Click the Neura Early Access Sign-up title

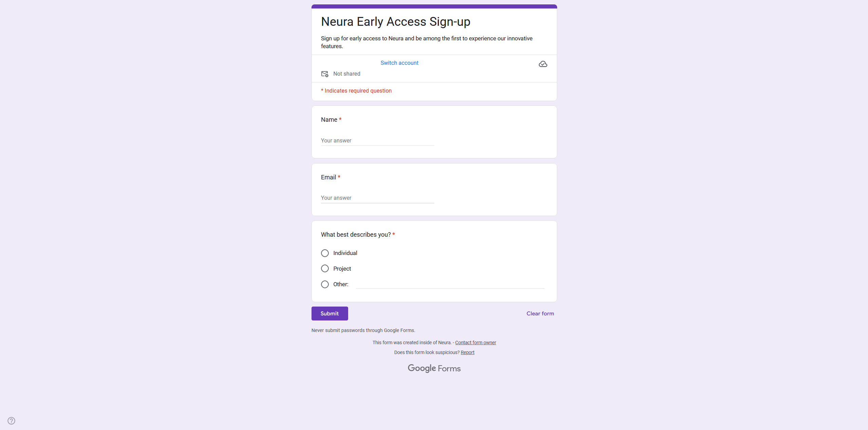pyautogui.click(x=395, y=22)
